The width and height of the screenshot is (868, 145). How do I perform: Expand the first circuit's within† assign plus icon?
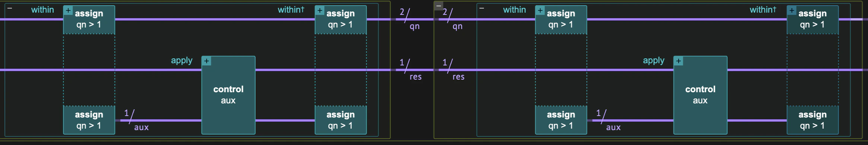pos(320,10)
